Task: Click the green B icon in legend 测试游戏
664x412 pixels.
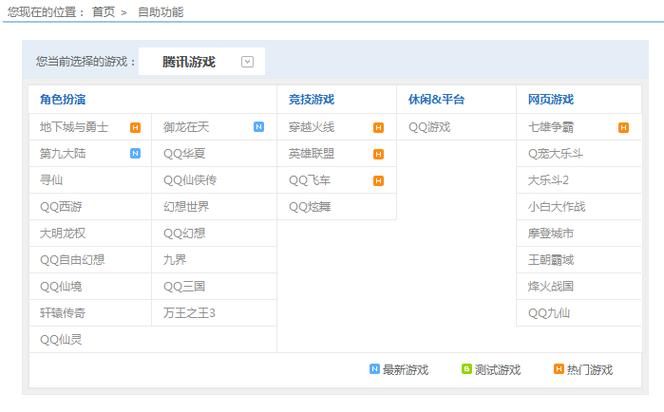Action: [x=466, y=369]
